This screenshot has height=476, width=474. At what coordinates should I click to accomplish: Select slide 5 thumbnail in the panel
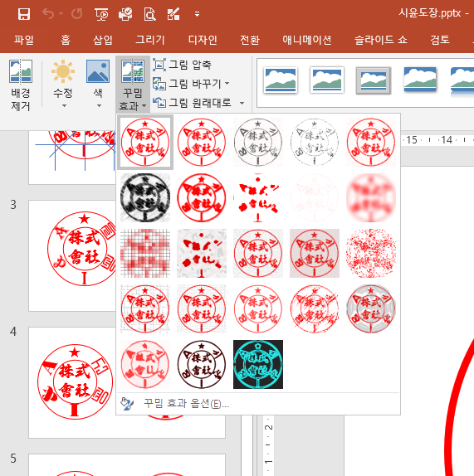point(127,464)
